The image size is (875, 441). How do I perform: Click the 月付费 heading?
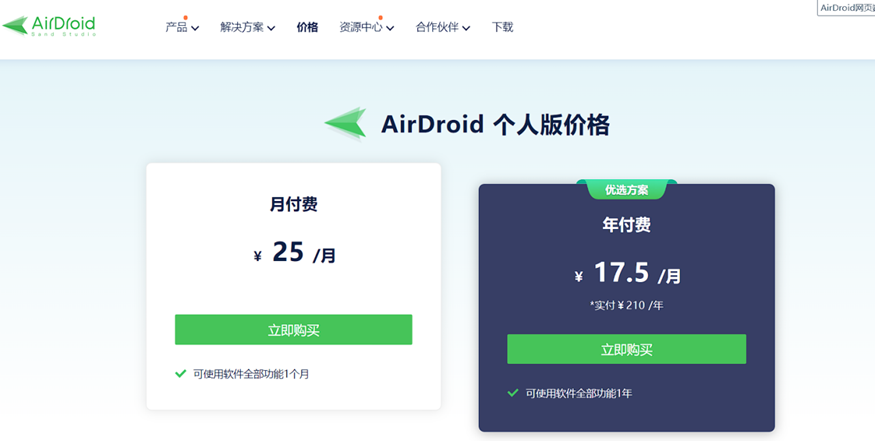click(294, 204)
